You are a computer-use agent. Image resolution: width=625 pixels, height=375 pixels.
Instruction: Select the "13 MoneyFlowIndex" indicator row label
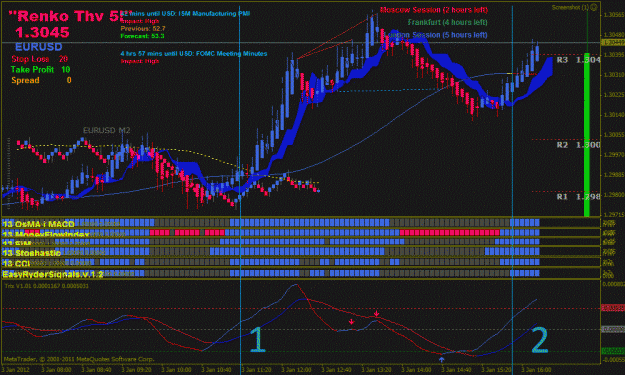click(x=45, y=234)
